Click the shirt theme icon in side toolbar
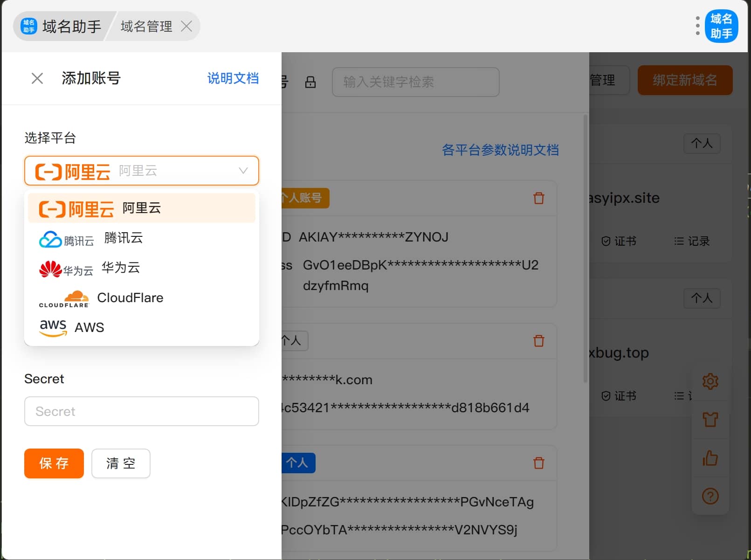This screenshot has width=751, height=560. pyautogui.click(x=710, y=420)
